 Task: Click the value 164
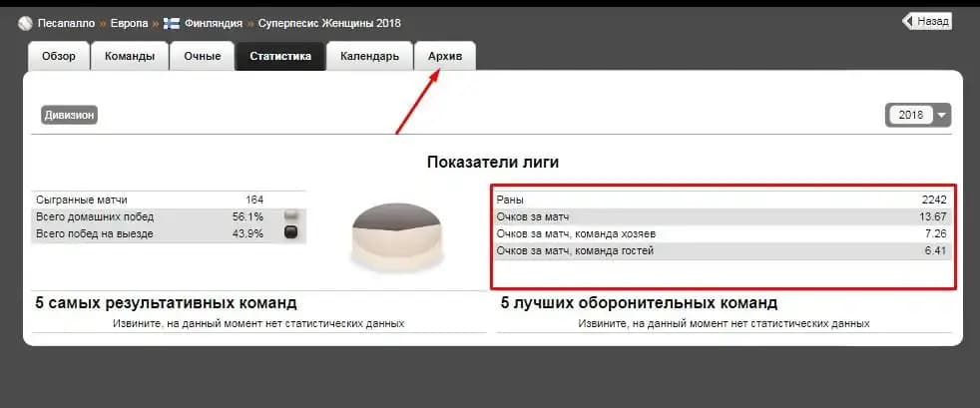(x=254, y=200)
